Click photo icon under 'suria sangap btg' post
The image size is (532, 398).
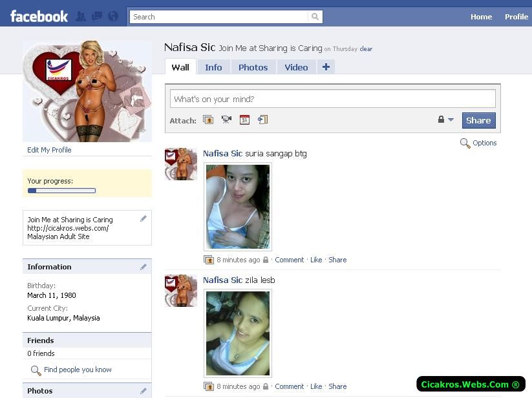click(x=209, y=260)
